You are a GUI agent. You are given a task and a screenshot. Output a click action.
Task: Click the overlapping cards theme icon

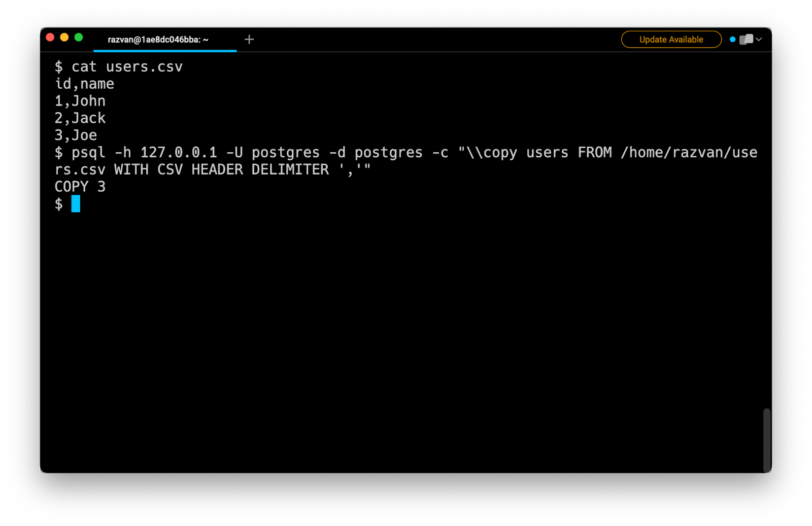(x=746, y=40)
